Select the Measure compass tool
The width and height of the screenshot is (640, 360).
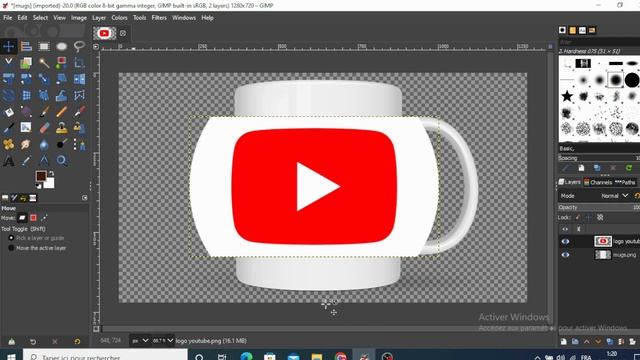click(44, 160)
